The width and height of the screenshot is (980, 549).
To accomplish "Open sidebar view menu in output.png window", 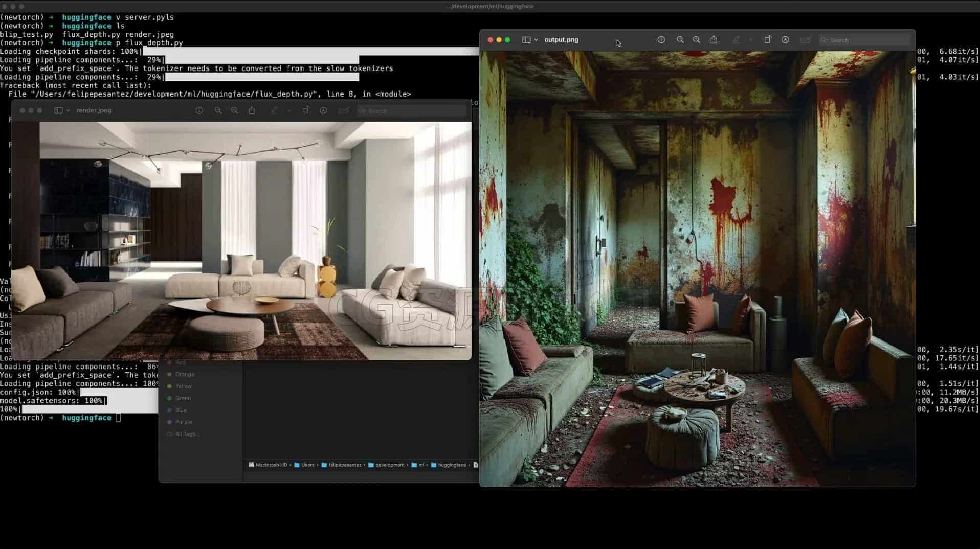I will pos(529,40).
